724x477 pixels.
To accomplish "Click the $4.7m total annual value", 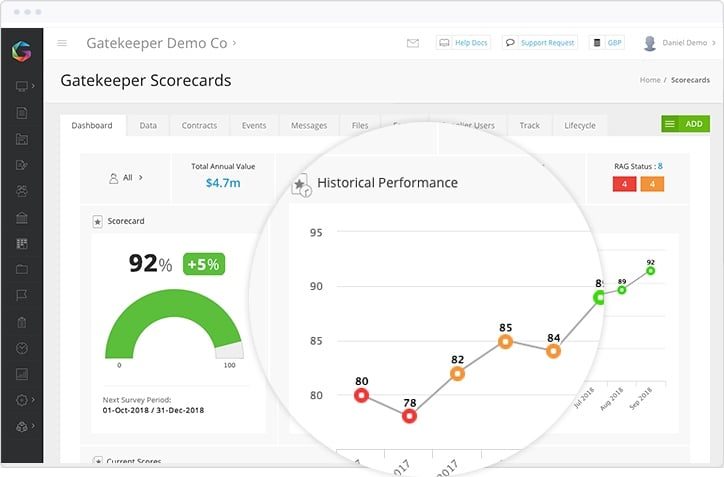I will tap(223, 183).
